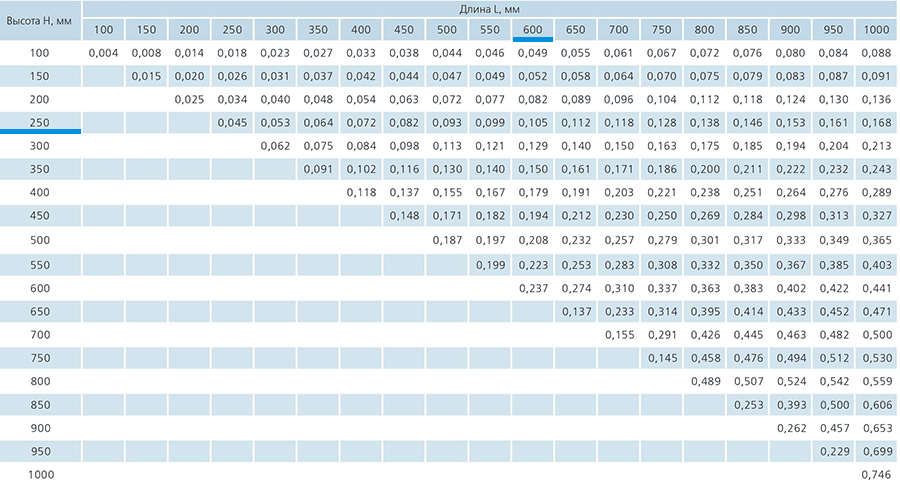Click value 0,426 in the height 700 row
The image size is (900, 484).
tap(705, 335)
